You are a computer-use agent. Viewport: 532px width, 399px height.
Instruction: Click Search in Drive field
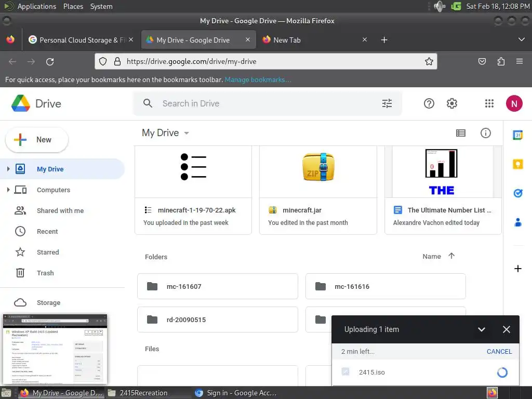click(x=268, y=103)
